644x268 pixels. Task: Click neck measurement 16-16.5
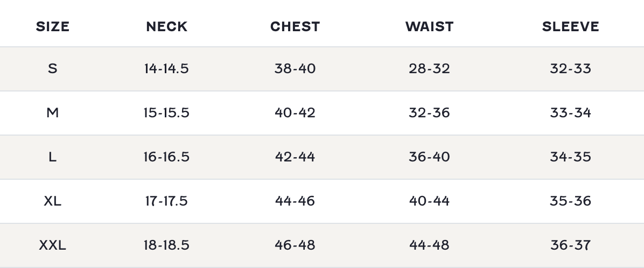click(166, 157)
